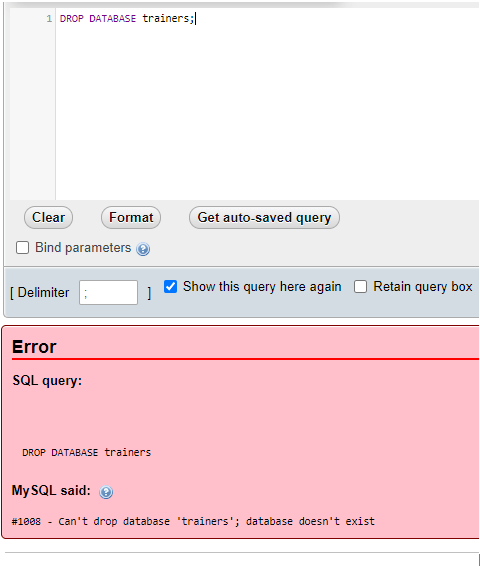Enable the Retain query box checkbox
Viewport: 480px width, 566px height.
tap(360, 287)
